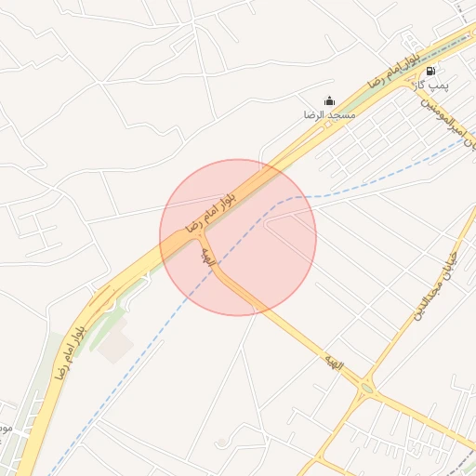Screen dimensions: 476x476
Task: Click the gas pump icon above پمپ گاز
Action: (430, 71)
